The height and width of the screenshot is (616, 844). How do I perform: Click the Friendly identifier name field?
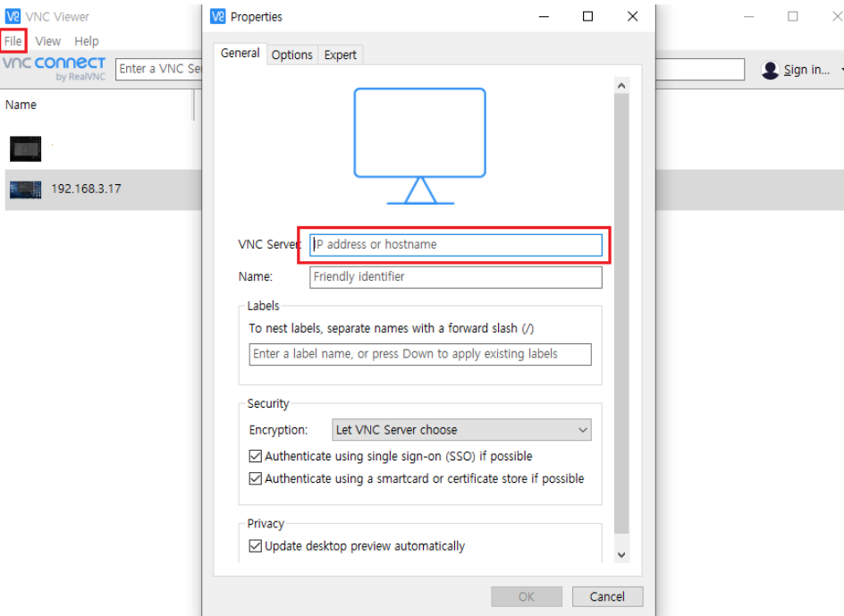(x=455, y=277)
